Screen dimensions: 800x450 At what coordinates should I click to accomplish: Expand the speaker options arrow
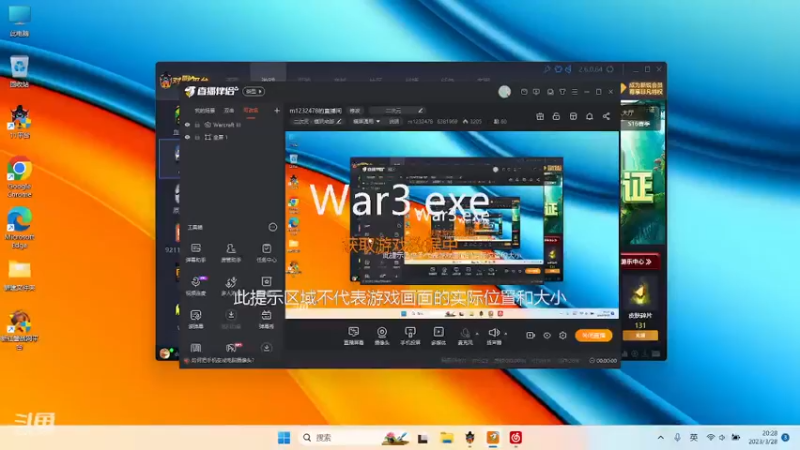pyautogui.click(x=506, y=334)
